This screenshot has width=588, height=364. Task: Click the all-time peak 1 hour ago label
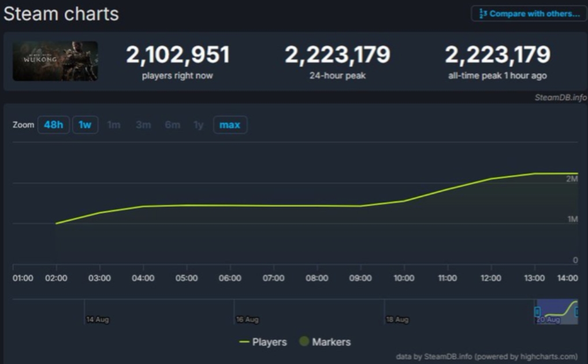(x=498, y=76)
